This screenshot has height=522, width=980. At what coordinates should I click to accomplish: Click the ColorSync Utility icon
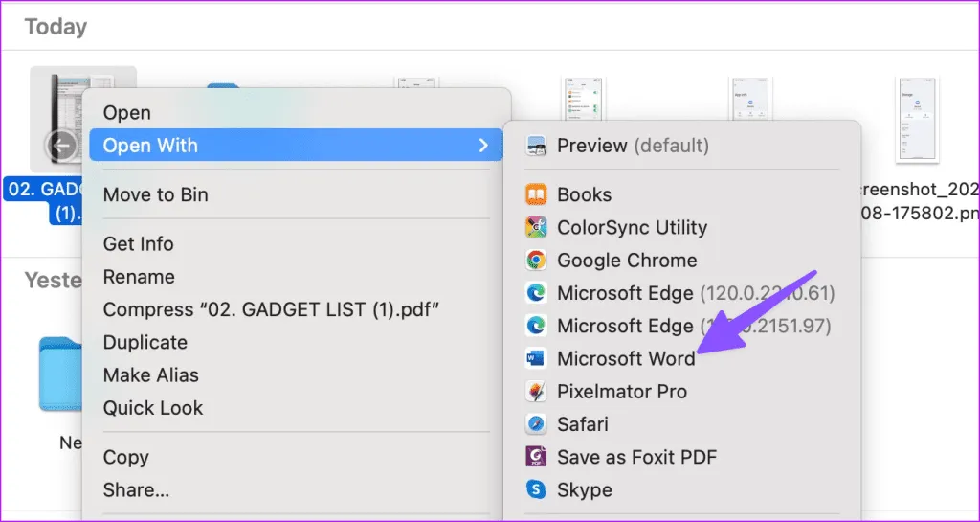(536, 228)
